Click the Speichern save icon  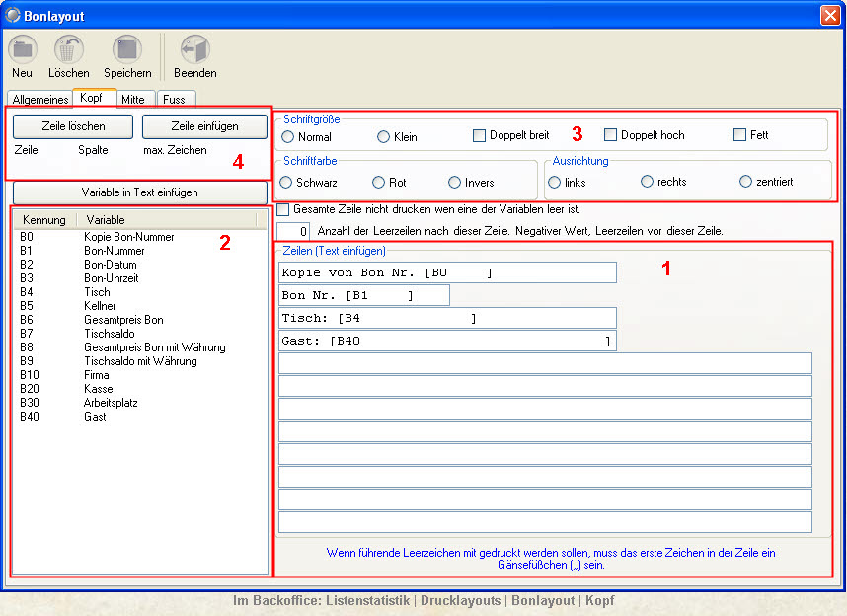point(127,49)
